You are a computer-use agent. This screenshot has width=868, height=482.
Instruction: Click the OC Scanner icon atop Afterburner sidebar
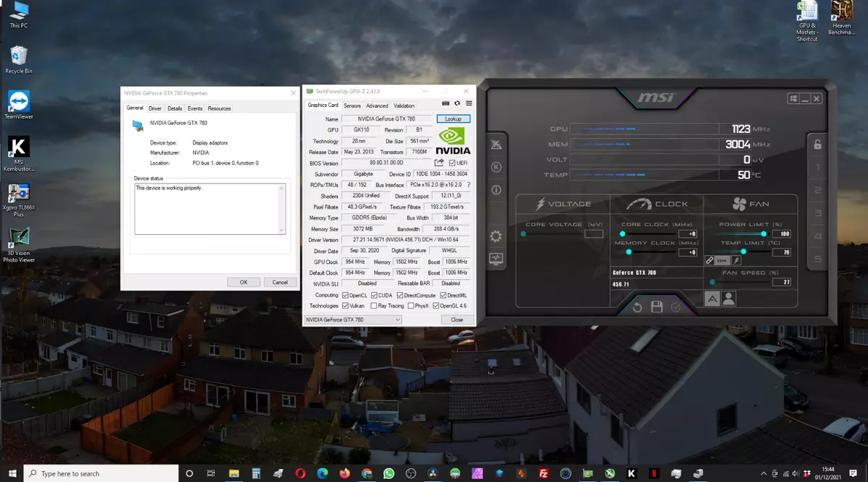[496, 145]
